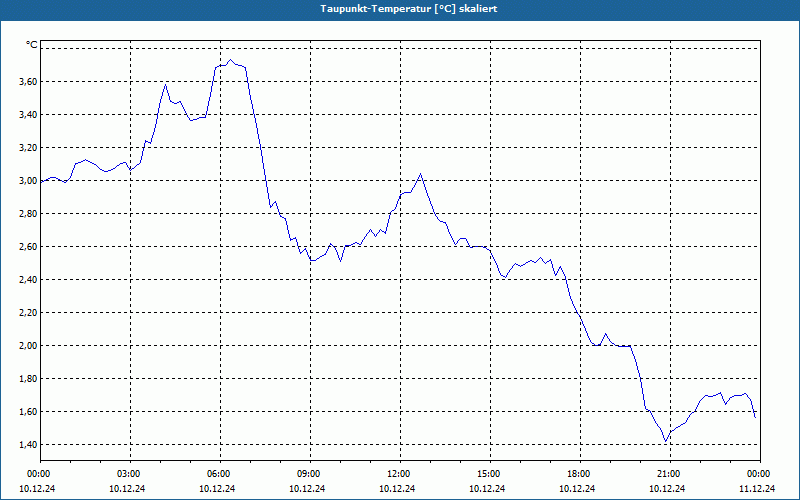
Task: Click the '00:00' label above '11.12.24'
Action: [757, 474]
